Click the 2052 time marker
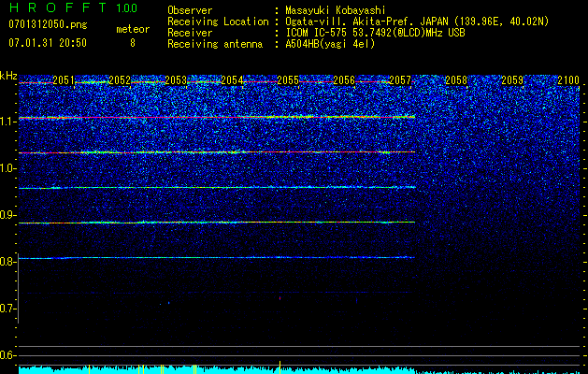Viewport: 588px width, 374px height. (120, 80)
